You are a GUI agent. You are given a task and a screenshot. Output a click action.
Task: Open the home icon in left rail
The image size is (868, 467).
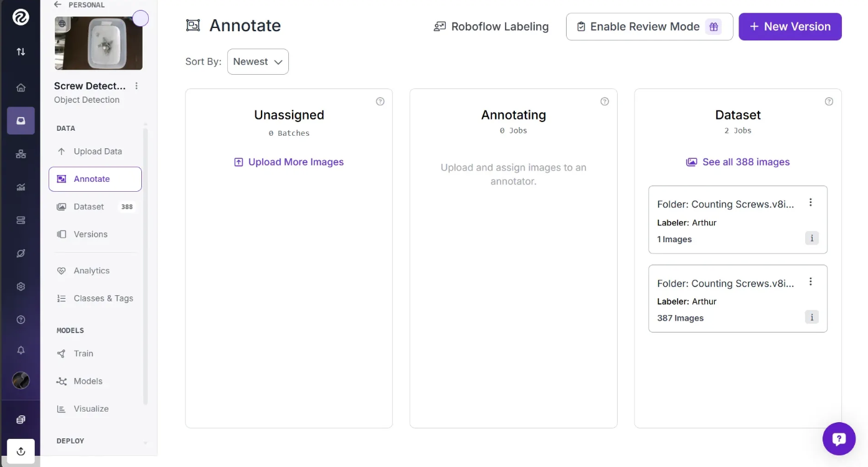coord(21,88)
